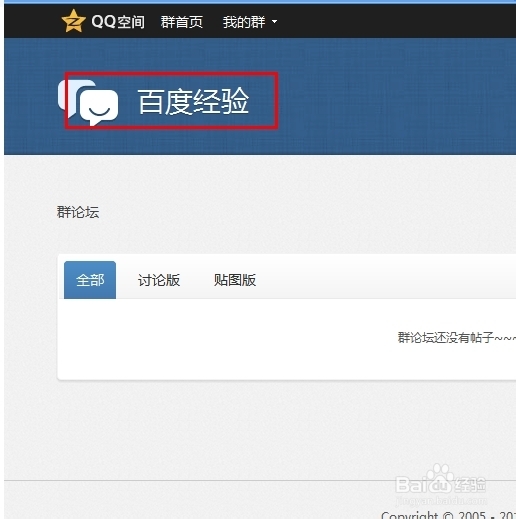516x519 pixels.
Task: Go to 群首页 in navigation bar
Action: coord(182,22)
